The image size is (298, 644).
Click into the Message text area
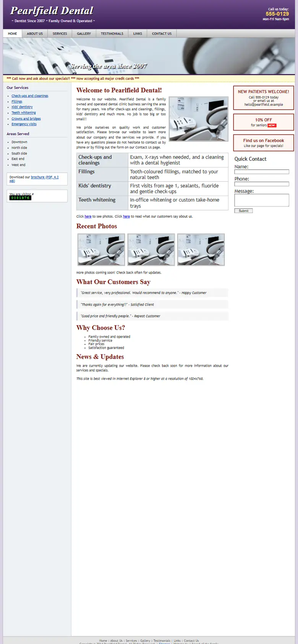coord(262,200)
